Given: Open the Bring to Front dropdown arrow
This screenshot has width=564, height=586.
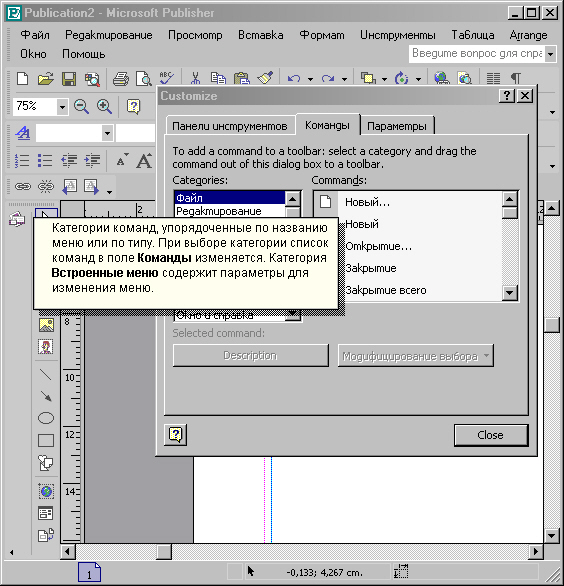Looking at the screenshot, I should tap(384, 79).
